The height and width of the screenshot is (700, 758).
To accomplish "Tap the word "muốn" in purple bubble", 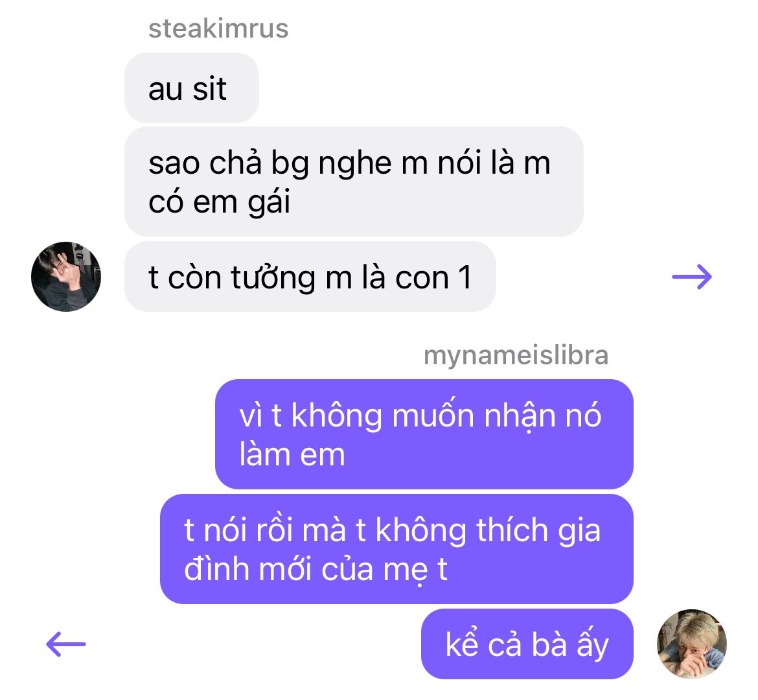I will [x=433, y=415].
